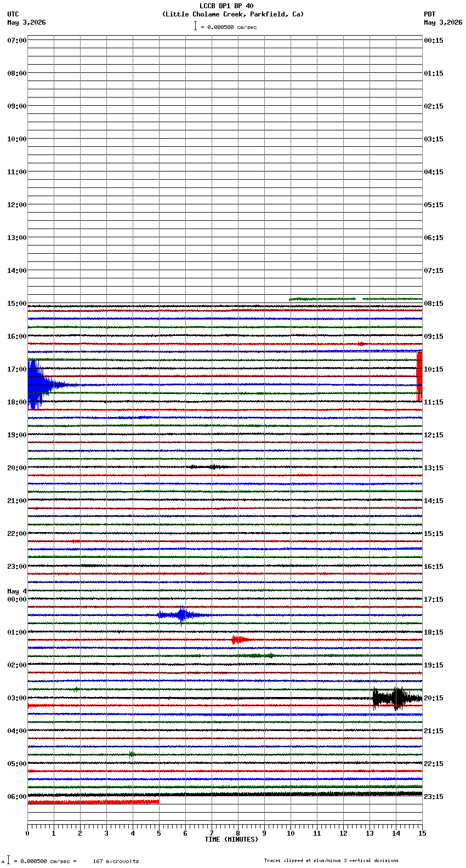Click the Traces clipped at plus/minus 3 note
466x868 pixels.
(331, 860)
